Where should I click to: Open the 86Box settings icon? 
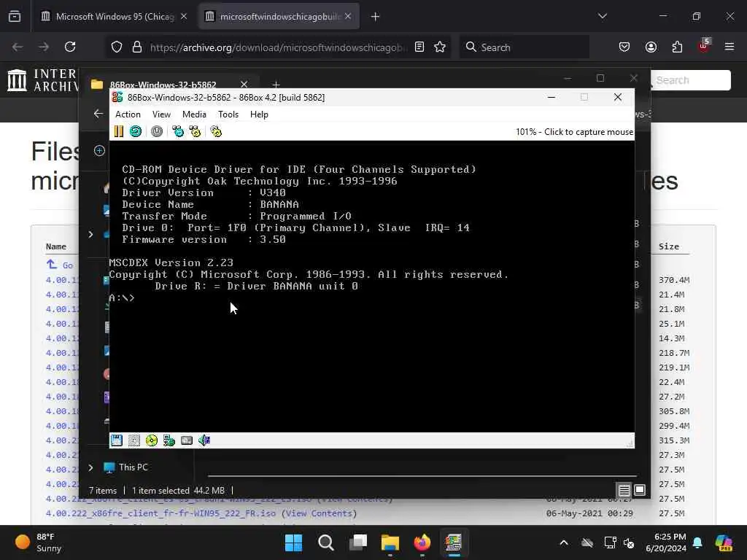[216, 131]
